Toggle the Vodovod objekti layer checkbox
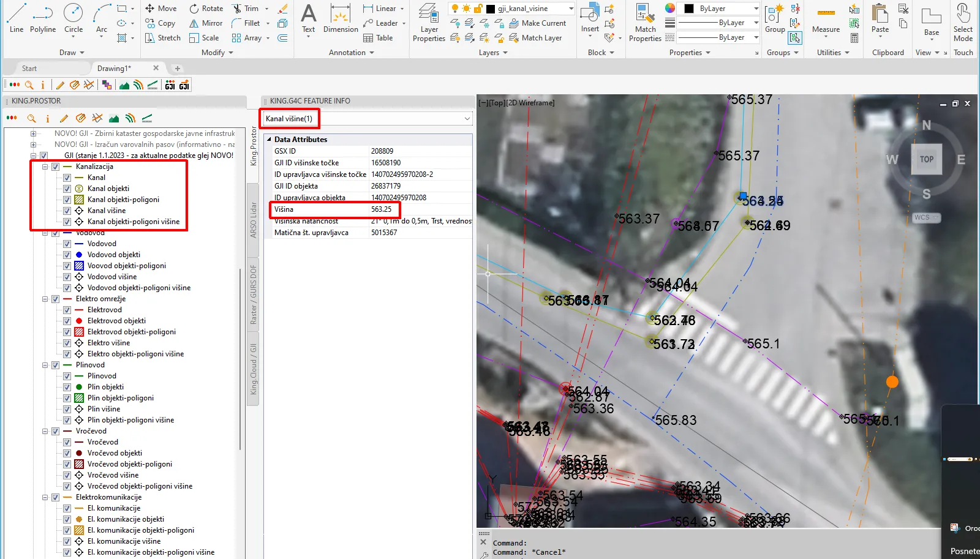 coord(67,255)
